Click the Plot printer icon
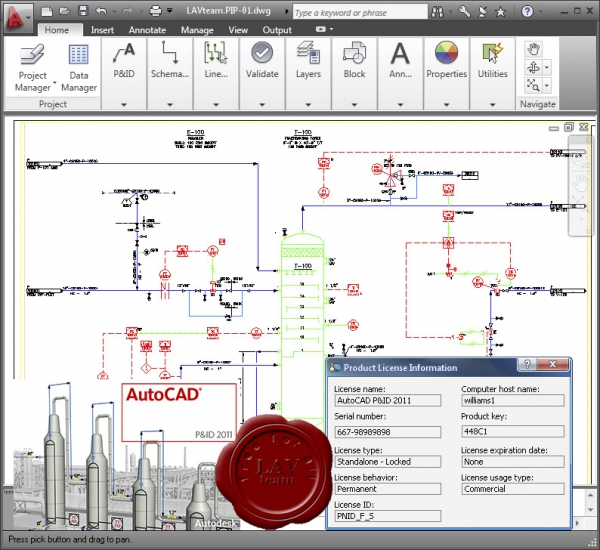The height and width of the screenshot is (550, 600). pos(155,11)
